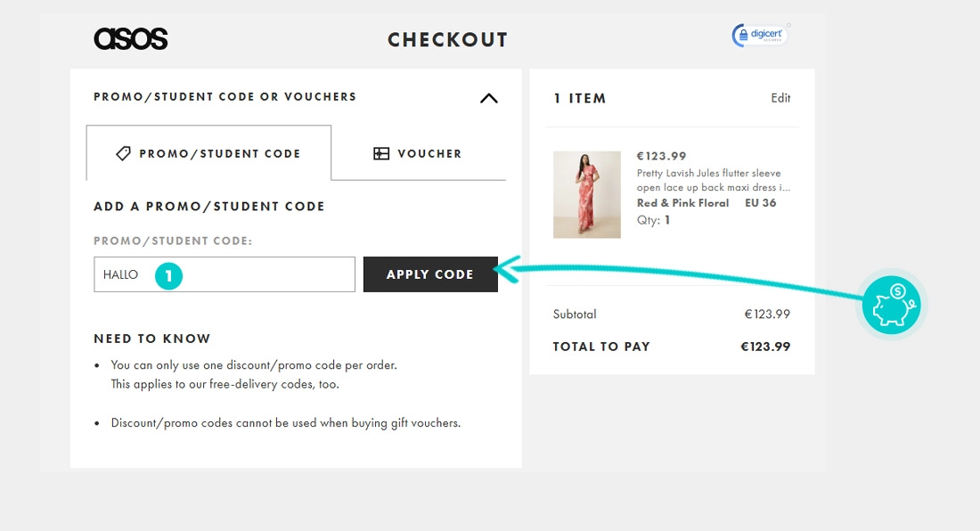Click the teal numbered badge inside the code field
The width and height of the screenshot is (980, 531).
pos(168,275)
